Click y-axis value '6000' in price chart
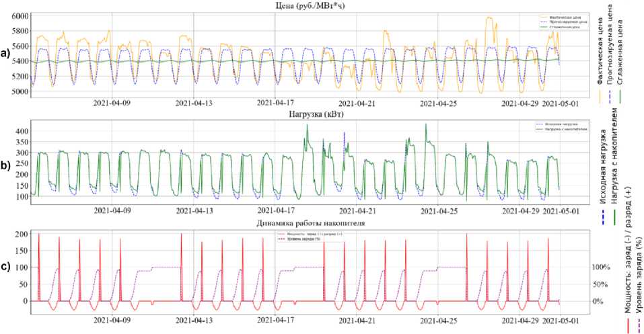 point(21,15)
